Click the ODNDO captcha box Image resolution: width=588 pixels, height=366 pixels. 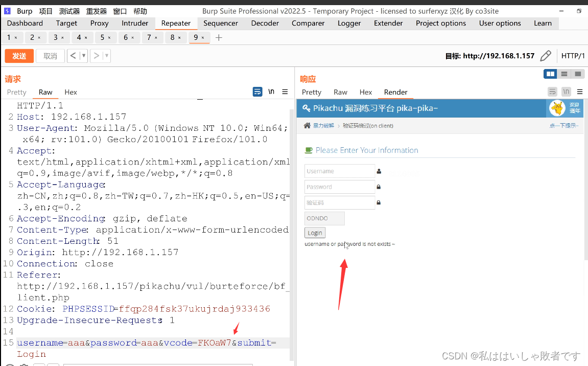[324, 218]
